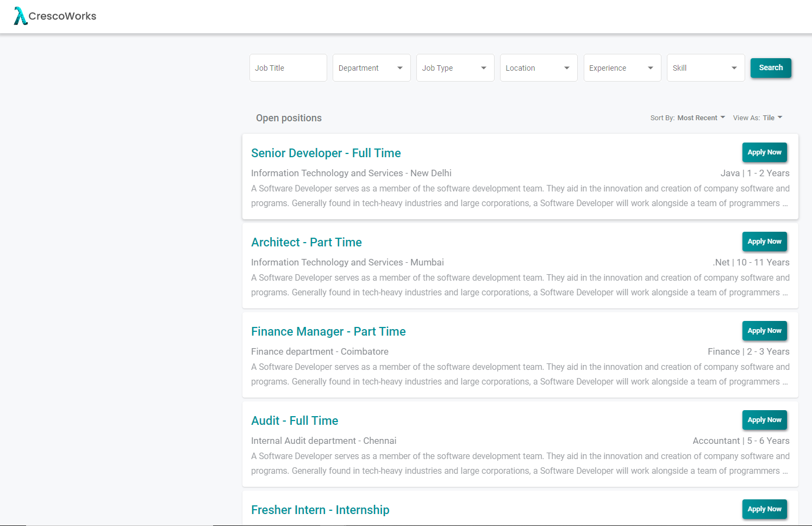
Task: Open Architect - Part Time job link
Action: click(x=306, y=243)
